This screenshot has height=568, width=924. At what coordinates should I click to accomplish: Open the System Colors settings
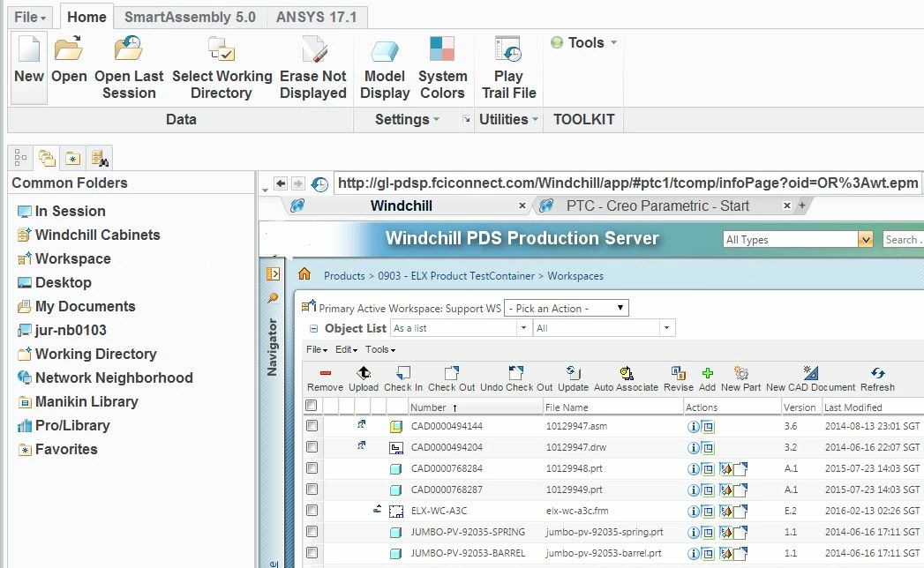coord(442,49)
